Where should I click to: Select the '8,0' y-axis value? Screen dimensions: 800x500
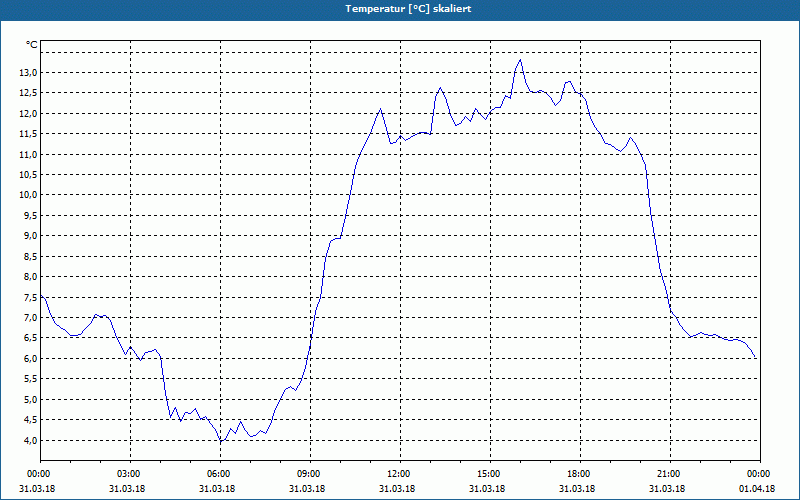tap(30, 277)
